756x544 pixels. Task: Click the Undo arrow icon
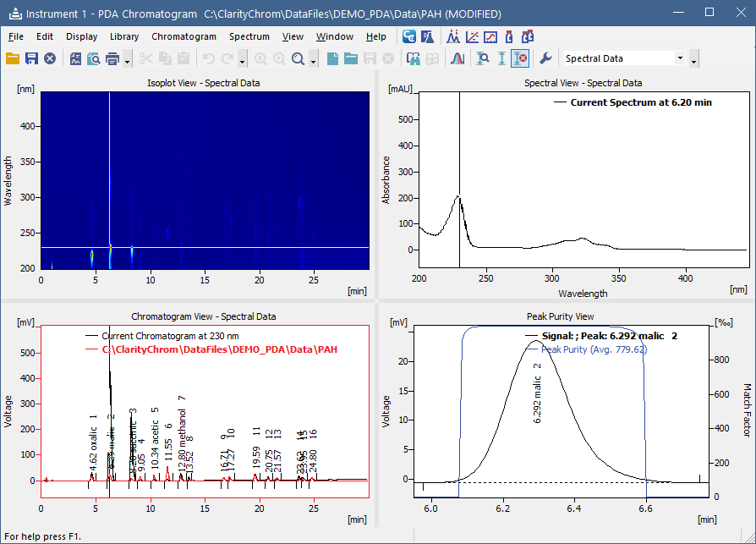tap(209, 59)
